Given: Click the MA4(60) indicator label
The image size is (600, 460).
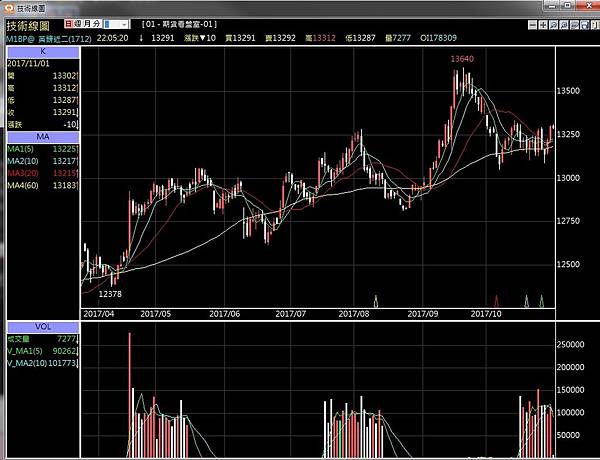Looking at the screenshot, I should [23, 185].
